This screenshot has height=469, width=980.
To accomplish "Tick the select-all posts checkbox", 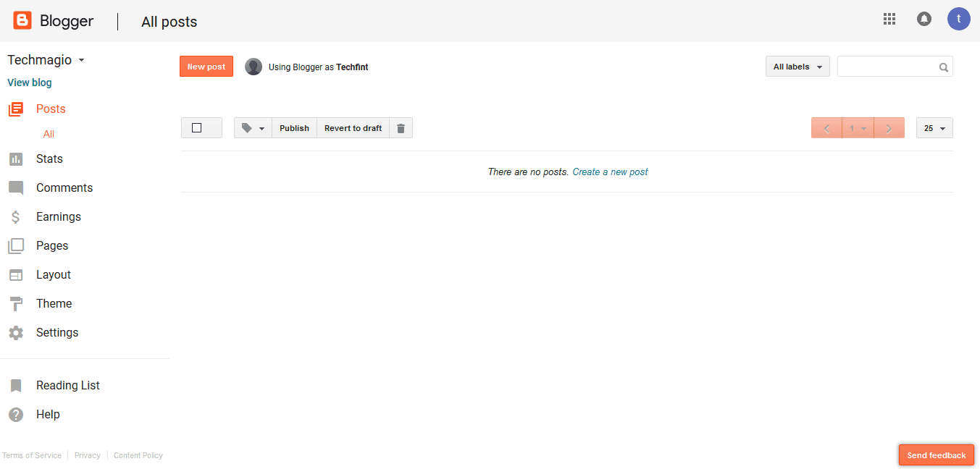I will click(x=196, y=128).
